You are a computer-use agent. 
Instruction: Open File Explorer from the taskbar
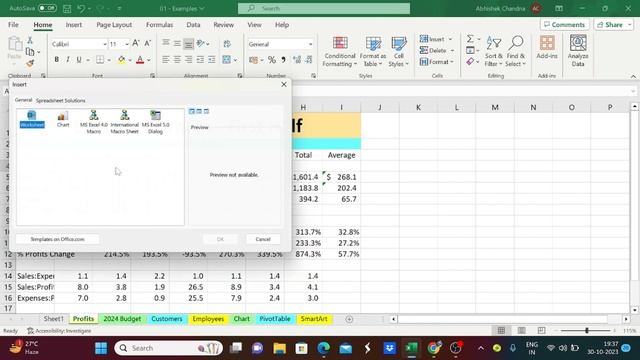pos(280,348)
